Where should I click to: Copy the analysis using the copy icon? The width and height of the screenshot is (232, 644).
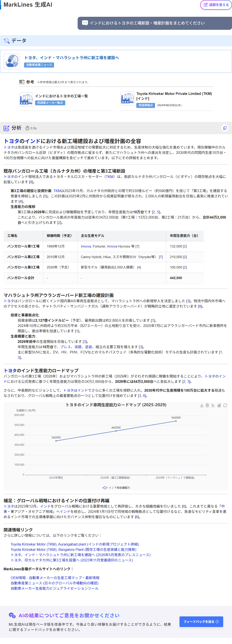point(225,128)
